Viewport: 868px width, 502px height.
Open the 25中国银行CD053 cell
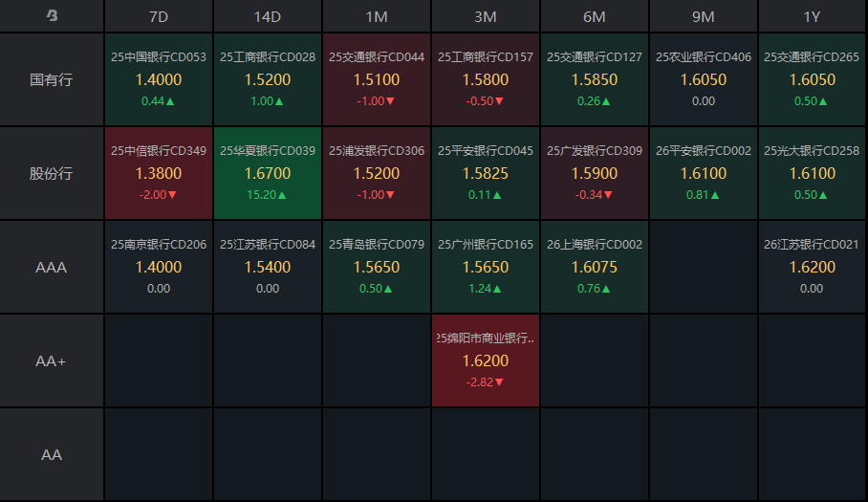click(x=159, y=79)
